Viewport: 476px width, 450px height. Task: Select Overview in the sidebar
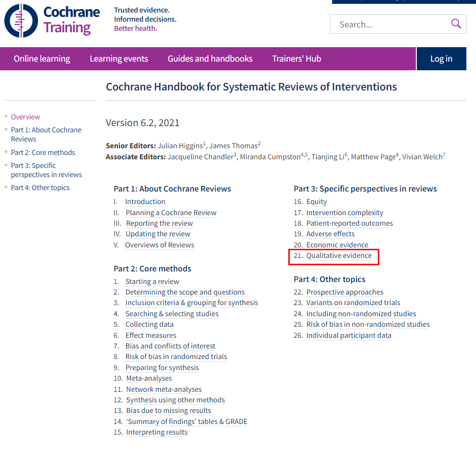[26, 117]
